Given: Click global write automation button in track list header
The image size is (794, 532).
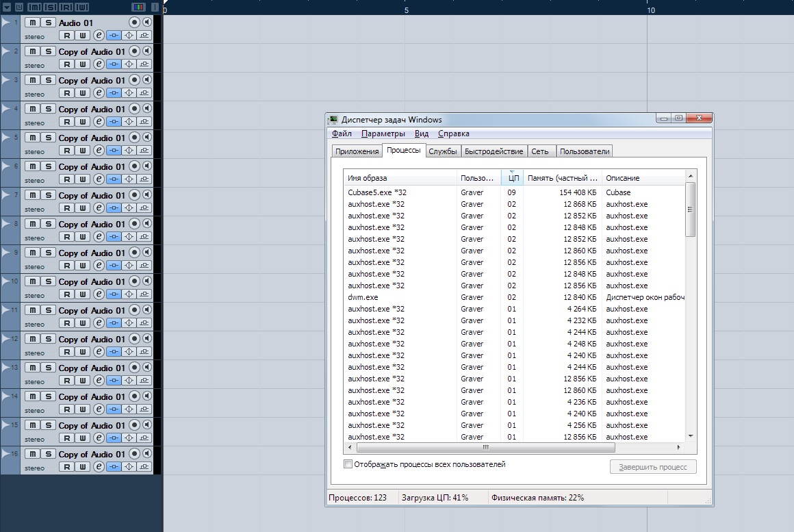Looking at the screenshot, I should (x=81, y=7).
